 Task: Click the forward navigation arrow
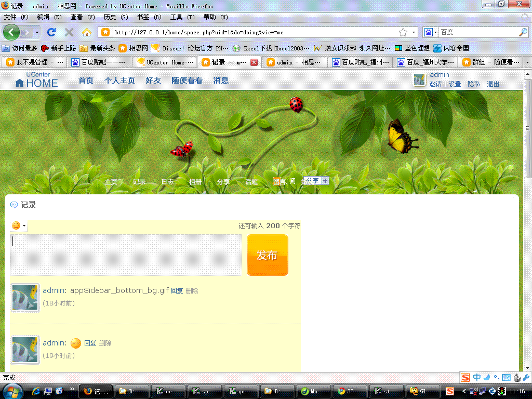coord(27,33)
